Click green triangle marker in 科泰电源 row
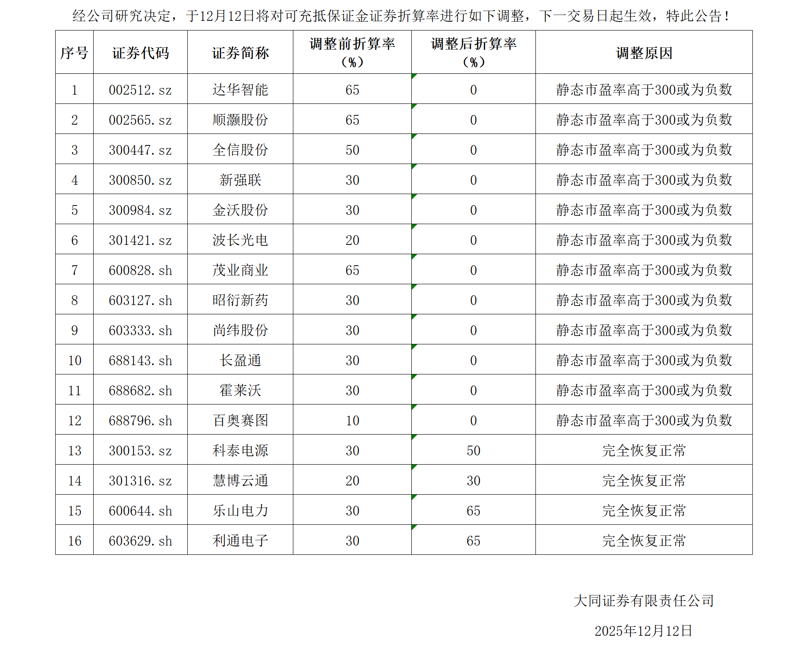This screenshot has height=645, width=812. coord(414,437)
